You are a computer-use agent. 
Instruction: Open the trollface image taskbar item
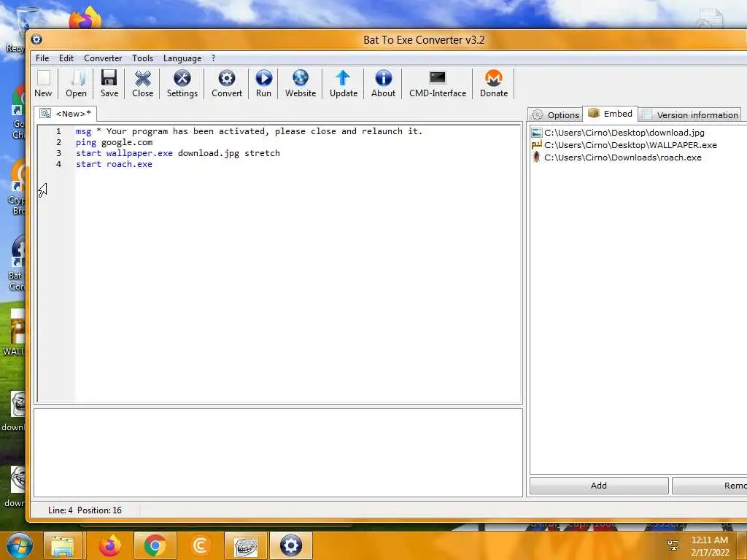[x=245, y=545]
